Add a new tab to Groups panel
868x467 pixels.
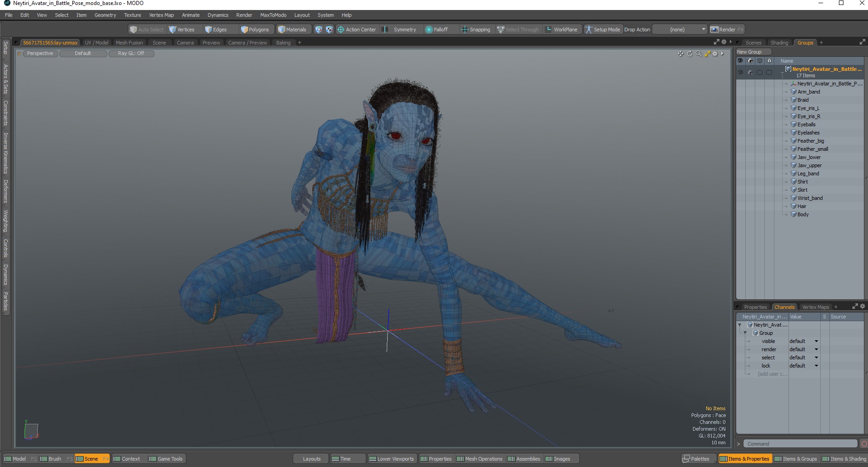(821, 43)
